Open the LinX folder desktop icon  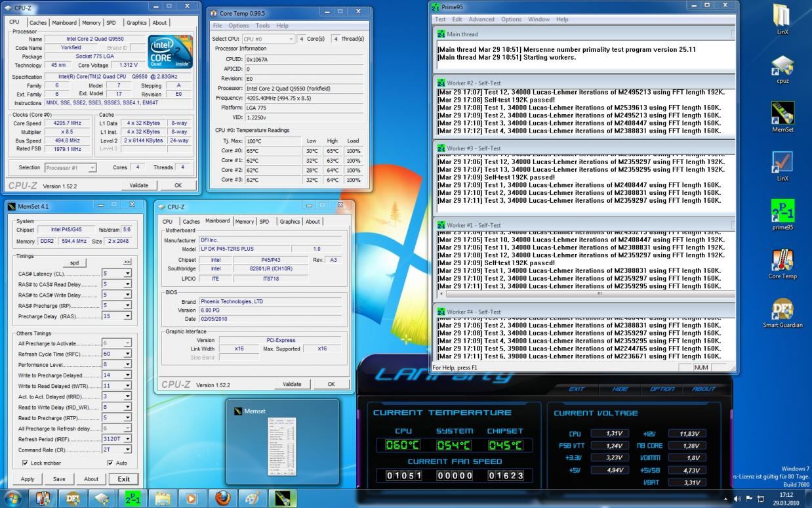[x=782, y=18]
